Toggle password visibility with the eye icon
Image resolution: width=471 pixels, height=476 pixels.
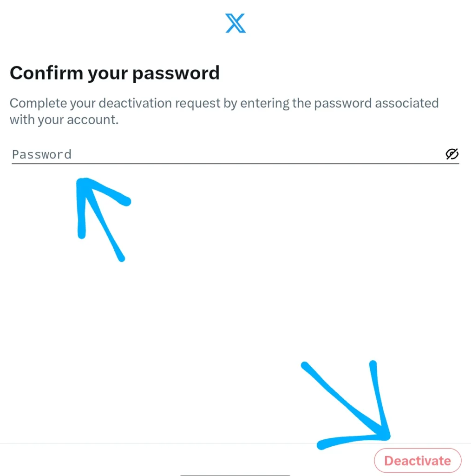[451, 154]
